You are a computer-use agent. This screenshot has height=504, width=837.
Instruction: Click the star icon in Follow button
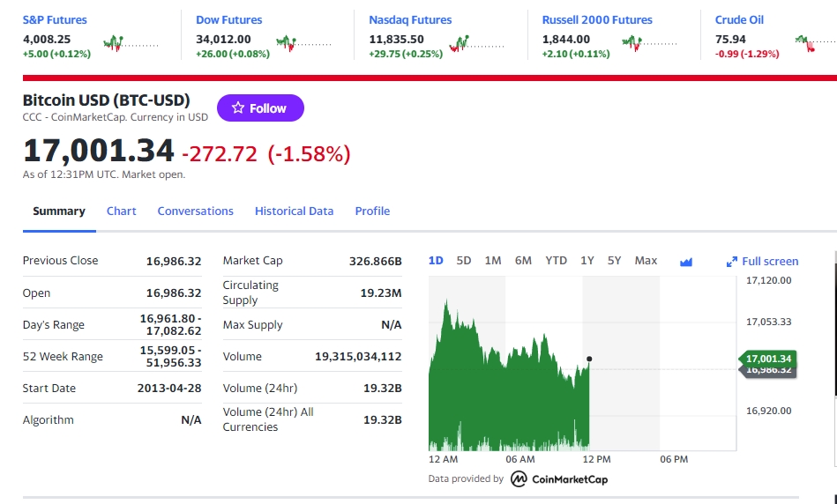[x=238, y=107]
